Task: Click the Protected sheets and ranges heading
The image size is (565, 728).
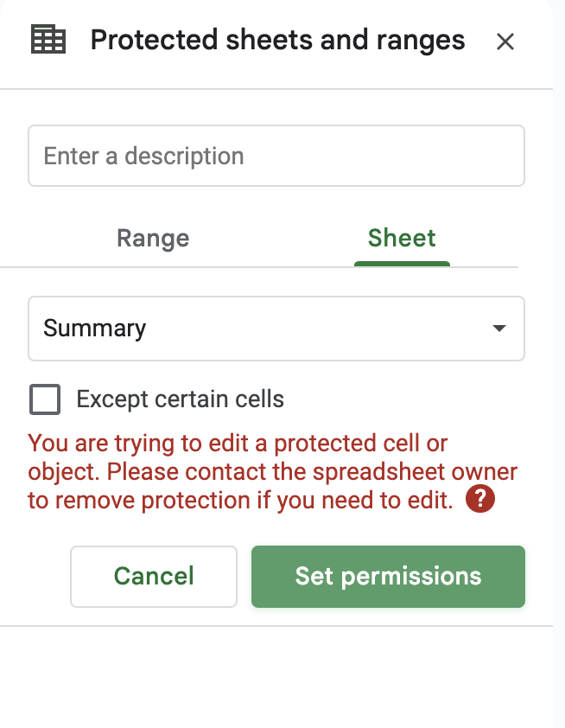Action: [277, 40]
